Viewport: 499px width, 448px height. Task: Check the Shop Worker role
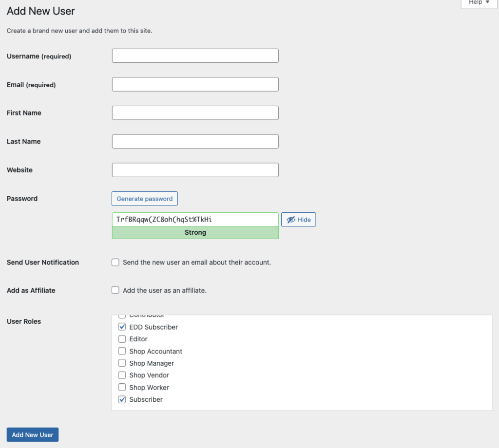(122, 388)
